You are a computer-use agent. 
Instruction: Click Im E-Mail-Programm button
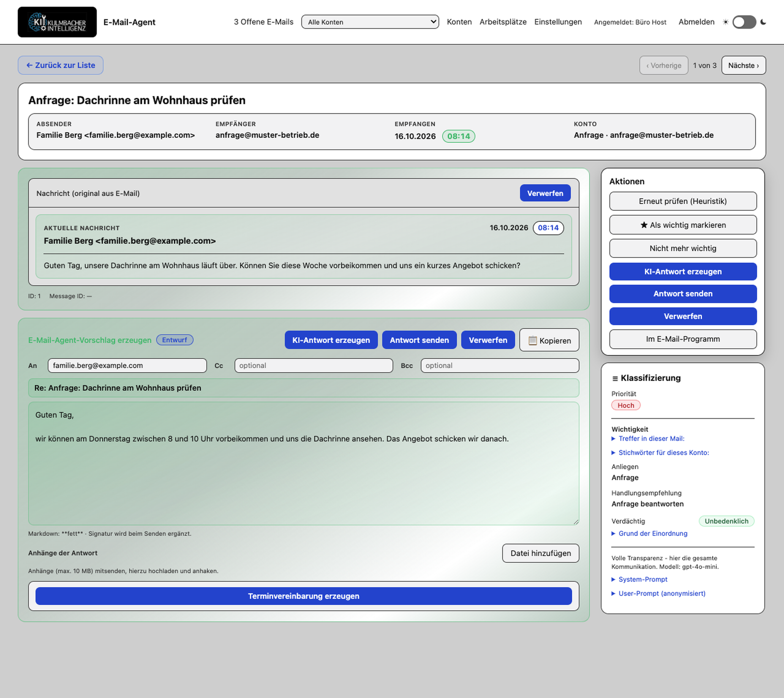[683, 339]
